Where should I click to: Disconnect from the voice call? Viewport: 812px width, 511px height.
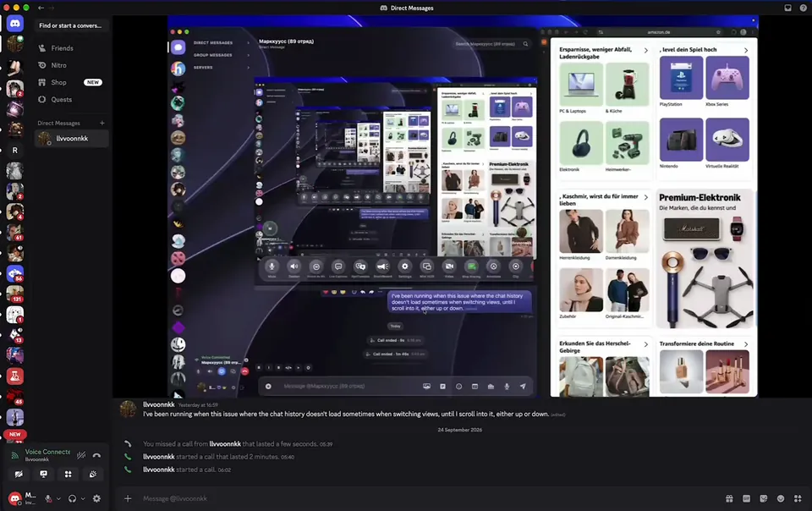click(96, 456)
